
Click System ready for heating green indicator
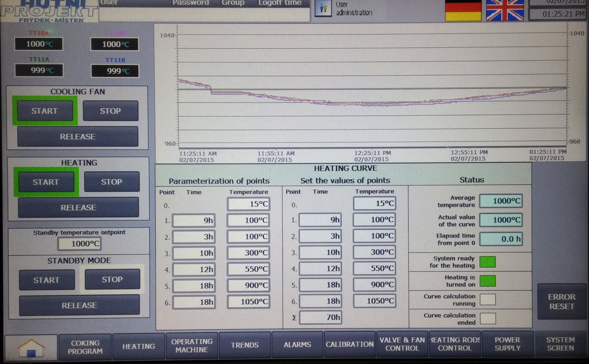click(488, 262)
